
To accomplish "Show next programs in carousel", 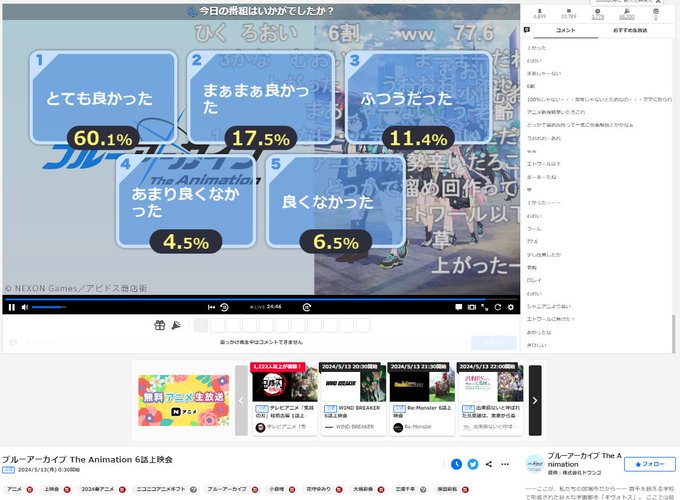I will tap(535, 400).
